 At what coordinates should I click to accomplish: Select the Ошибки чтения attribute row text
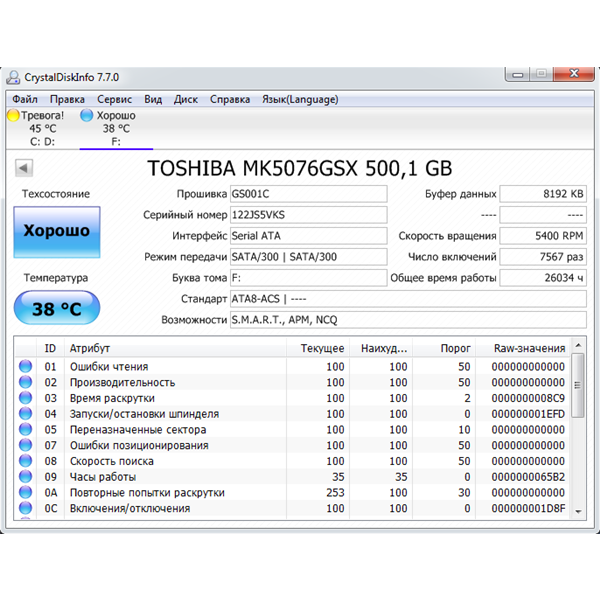(109, 367)
